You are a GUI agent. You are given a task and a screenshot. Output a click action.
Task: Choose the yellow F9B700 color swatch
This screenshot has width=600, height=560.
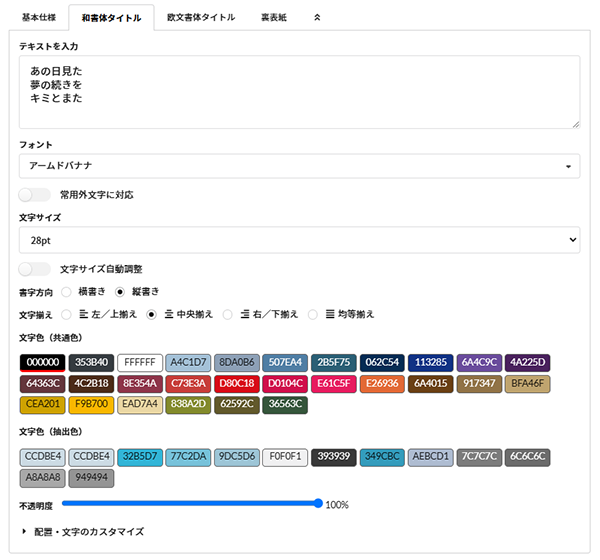click(x=91, y=404)
